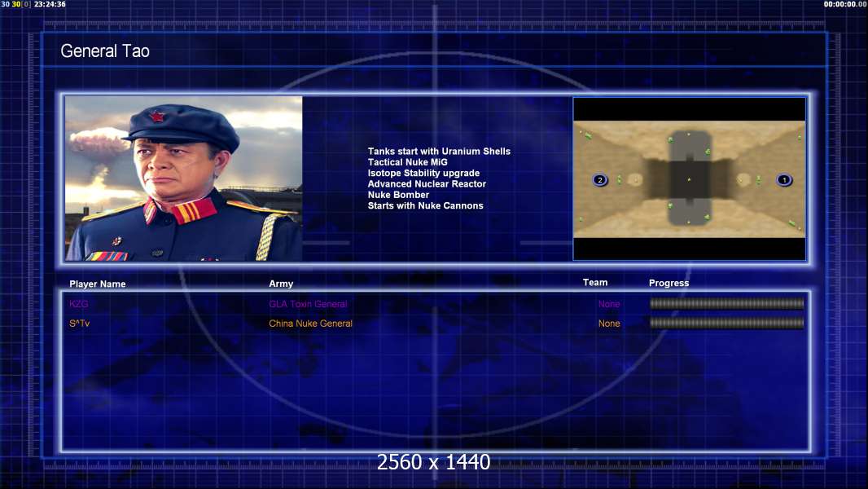Click General Tao's portrait image
Image resolution: width=868 pixels, height=489 pixels.
pyautogui.click(x=183, y=178)
